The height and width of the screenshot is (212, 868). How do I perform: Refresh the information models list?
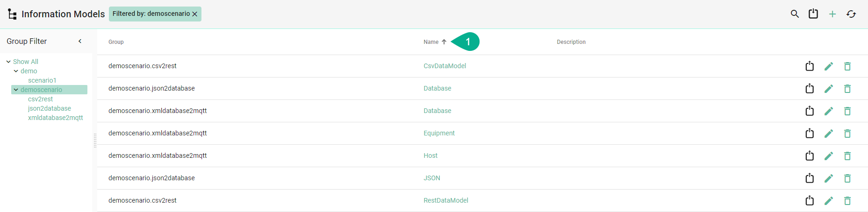(851, 14)
